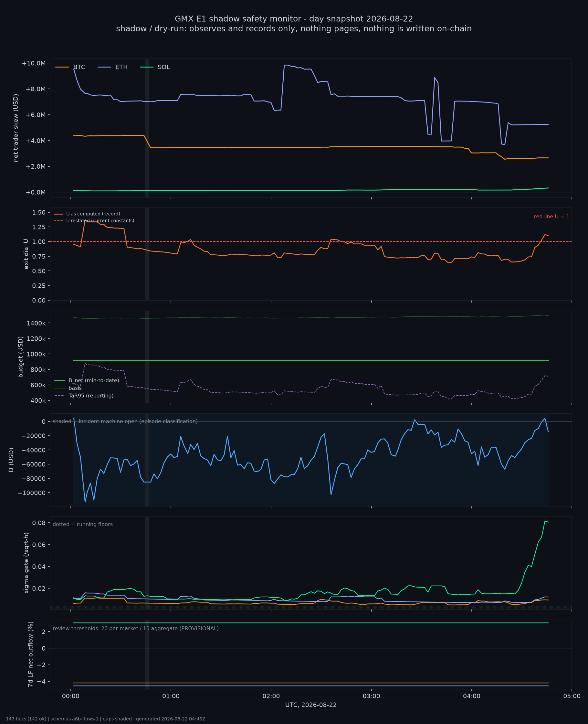Click 'U restated (current constants)' legend entry

click(x=94, y=220)
